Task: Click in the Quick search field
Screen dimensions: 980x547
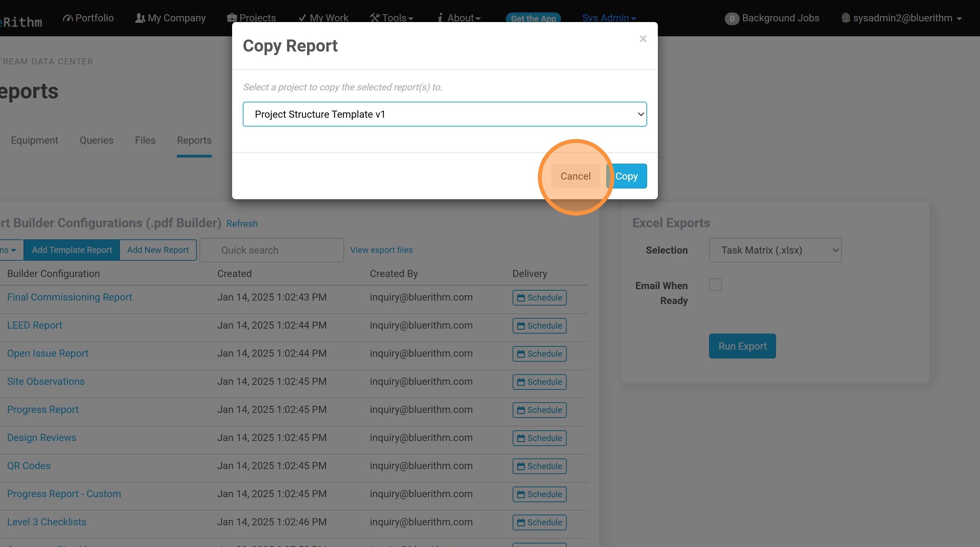Action: (x=272, y=250)
